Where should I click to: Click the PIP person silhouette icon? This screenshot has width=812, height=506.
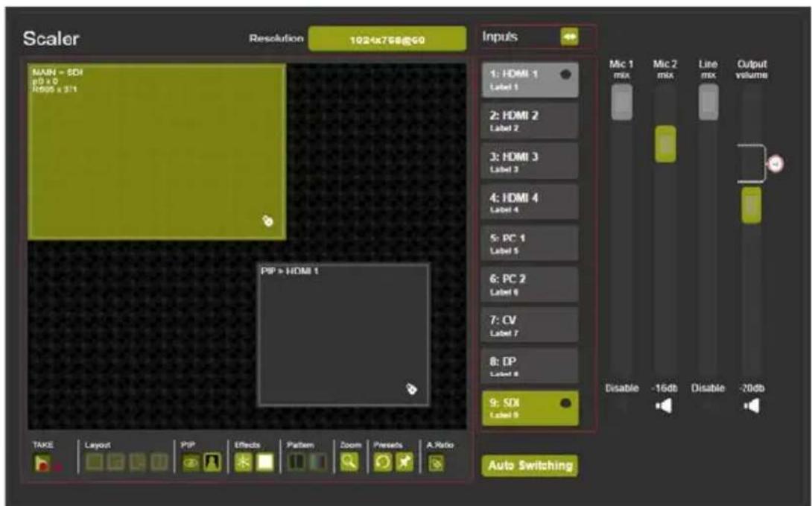[x=212, y=463]
